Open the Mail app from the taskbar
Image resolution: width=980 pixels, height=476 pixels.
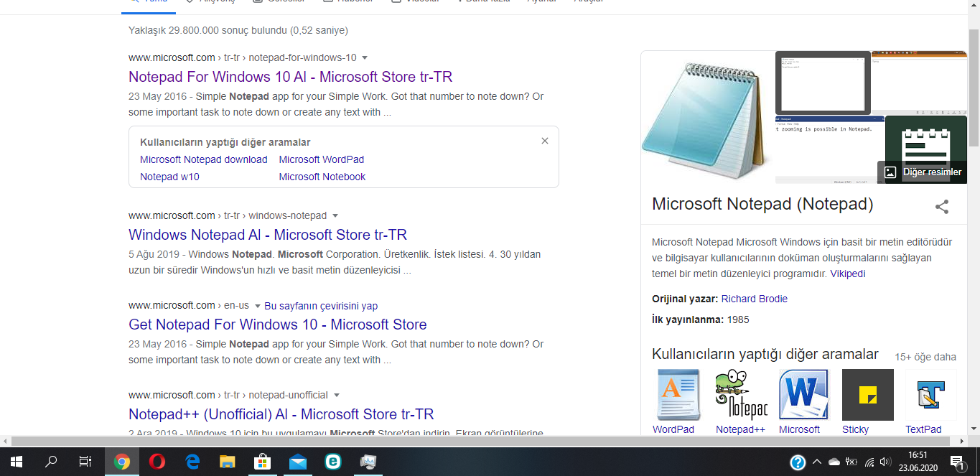[x=298, y=462]
